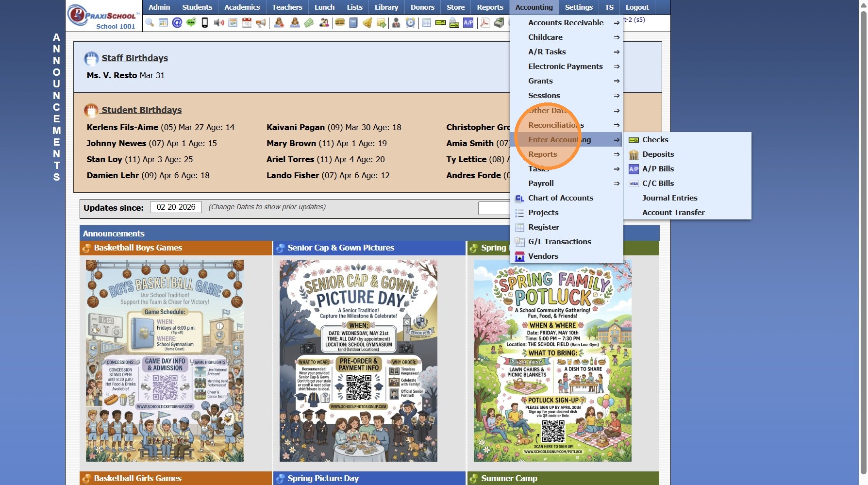The image size is (868, 485).
Task: Expand the Accounts Receivable submenu
Action: 567,23
